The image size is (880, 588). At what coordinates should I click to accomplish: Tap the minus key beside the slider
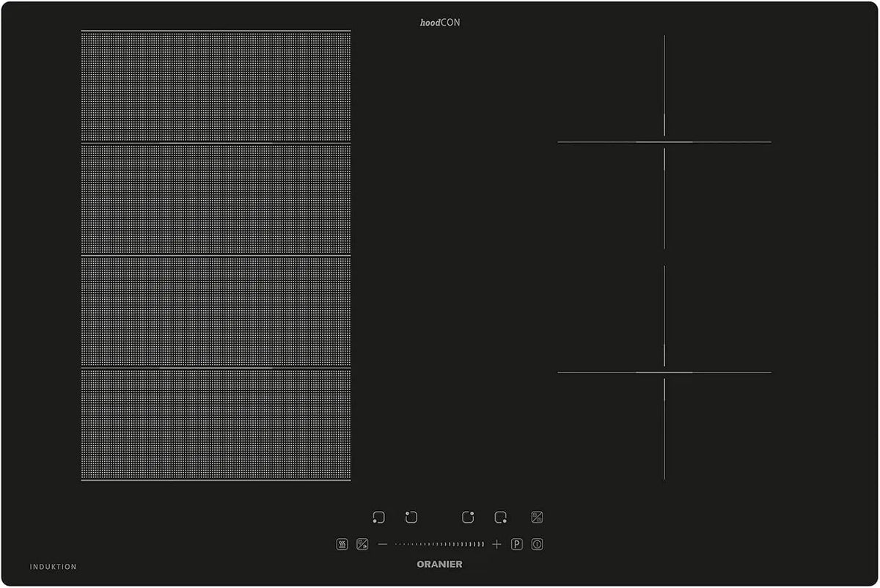pyautogui.click(x=382, y=544)
